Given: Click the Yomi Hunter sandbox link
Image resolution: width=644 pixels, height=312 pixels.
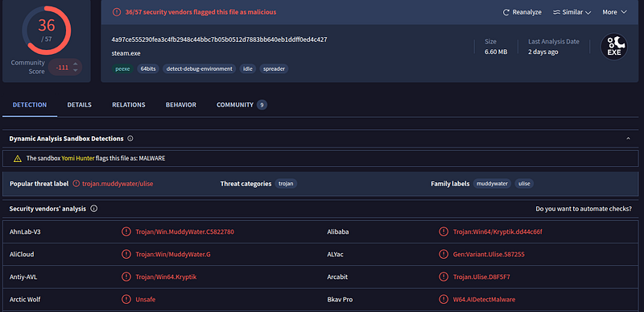Looking at the screenshot, I should 78,158.
